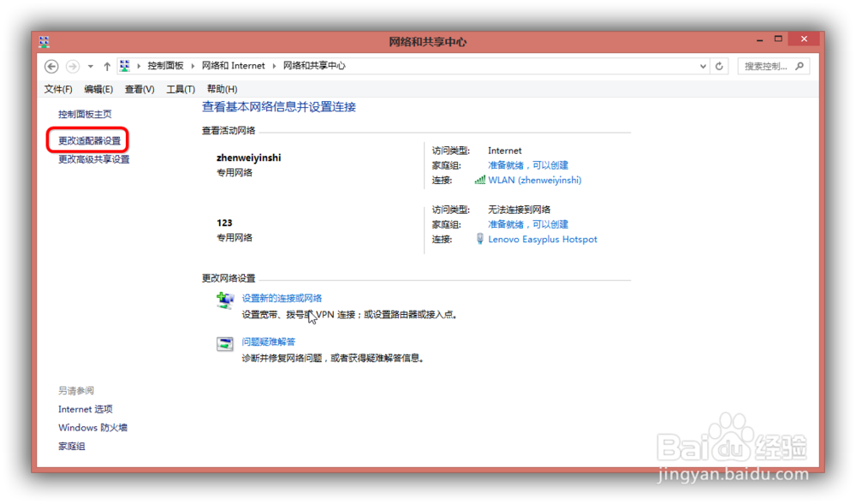The height and width of the screenshot is (504, 856).
Task: Click the WLAN signal strength icon beside zhenweiyinshi
Action: pyautogui.click(x=479, y=180)
